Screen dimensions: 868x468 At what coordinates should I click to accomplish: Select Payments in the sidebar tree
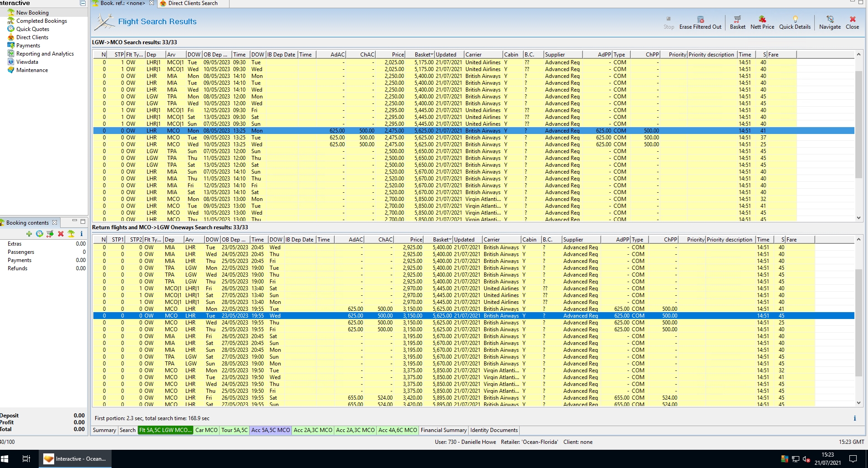pos(28,46)
